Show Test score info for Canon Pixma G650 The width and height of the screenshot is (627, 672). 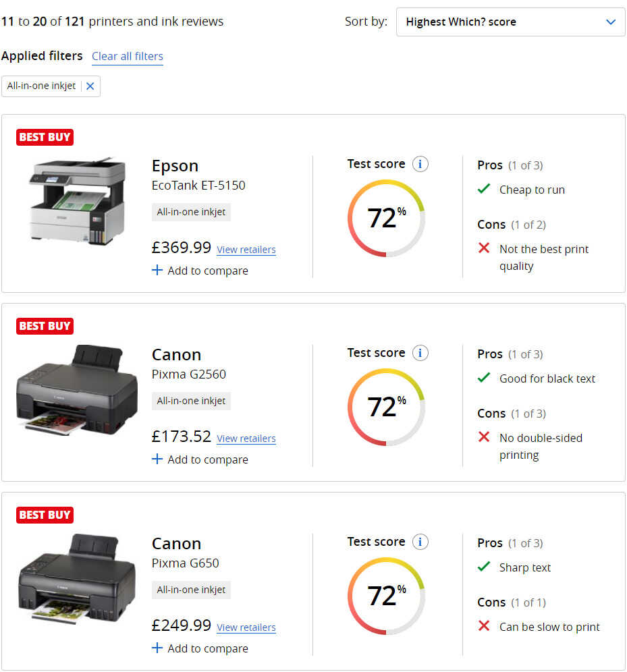tap(420, 542)
